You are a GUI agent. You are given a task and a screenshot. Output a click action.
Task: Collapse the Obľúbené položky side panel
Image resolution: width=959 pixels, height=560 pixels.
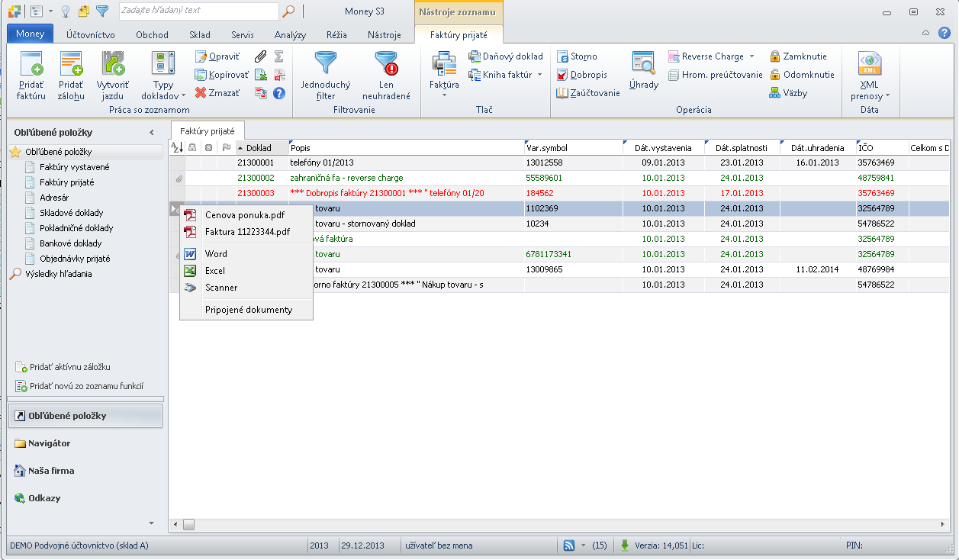[151, 133]
